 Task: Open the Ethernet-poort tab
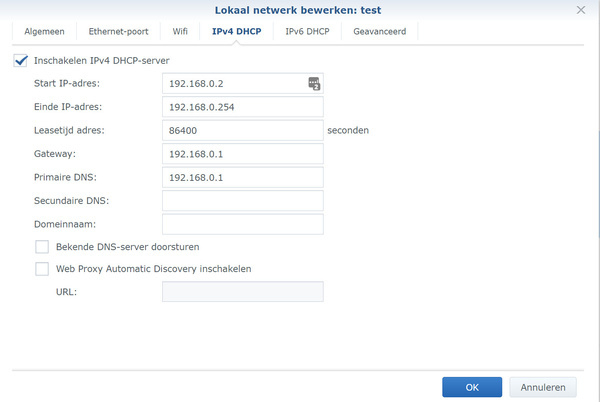coord(120,32)
